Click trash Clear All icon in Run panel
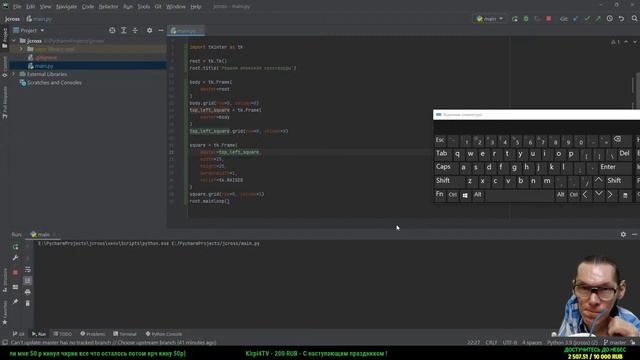The height and width of the screenshot is (360, 640). click(x=27, y=303)
